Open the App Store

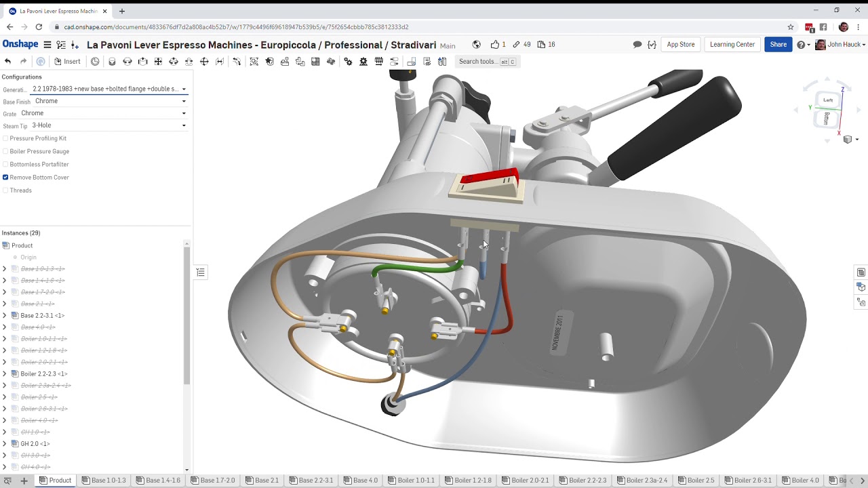tap(681, 45)
